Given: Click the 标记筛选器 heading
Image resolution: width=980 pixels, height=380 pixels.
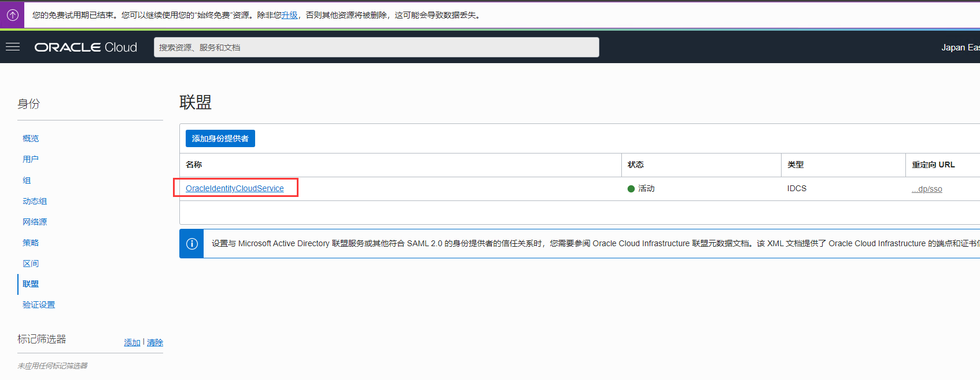Looking at the screenshot, I should (42, 339).
